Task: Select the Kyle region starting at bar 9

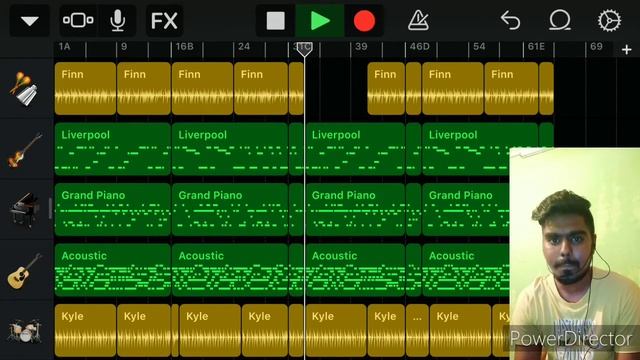Action: (x=144, y=330)
